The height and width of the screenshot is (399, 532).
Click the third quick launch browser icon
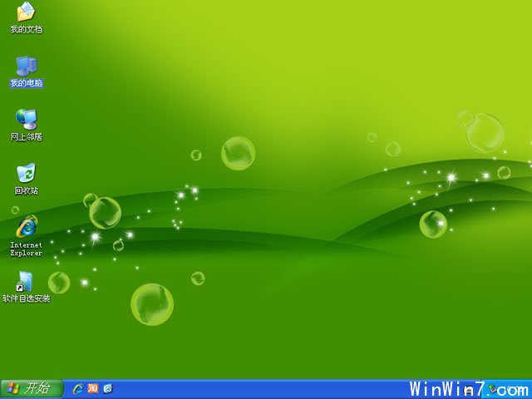pos(108,388)
